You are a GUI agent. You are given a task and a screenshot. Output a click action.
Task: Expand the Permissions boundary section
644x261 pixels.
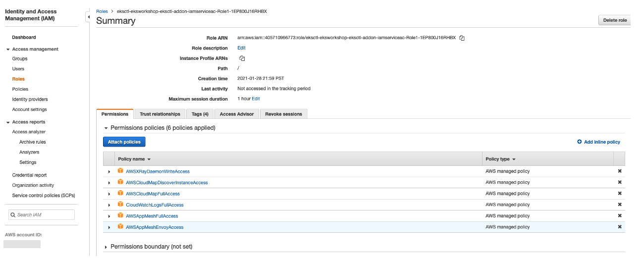tap(106, 247)
